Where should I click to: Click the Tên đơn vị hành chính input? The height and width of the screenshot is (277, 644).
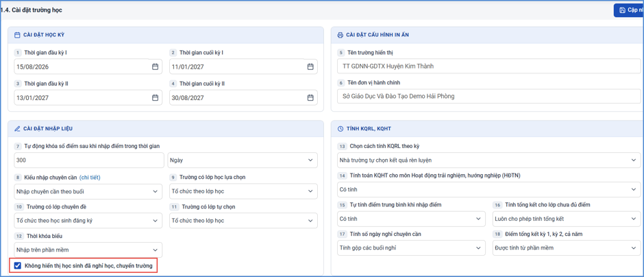point(488,97)
